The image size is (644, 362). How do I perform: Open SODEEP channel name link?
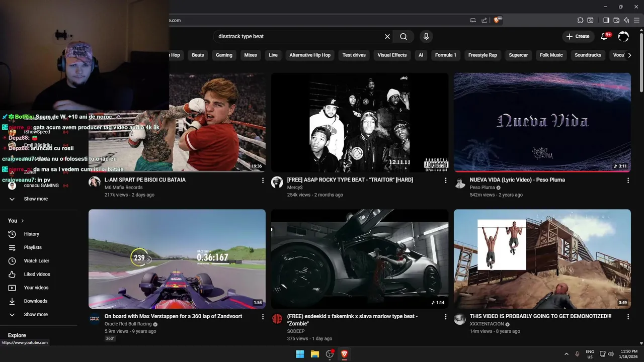pyautogui.click(x=296, y=331)
